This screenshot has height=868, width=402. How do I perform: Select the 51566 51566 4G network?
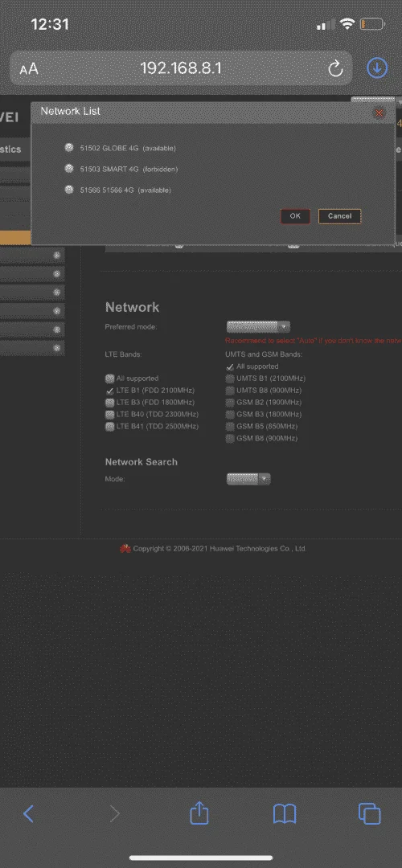click(68, 190)
